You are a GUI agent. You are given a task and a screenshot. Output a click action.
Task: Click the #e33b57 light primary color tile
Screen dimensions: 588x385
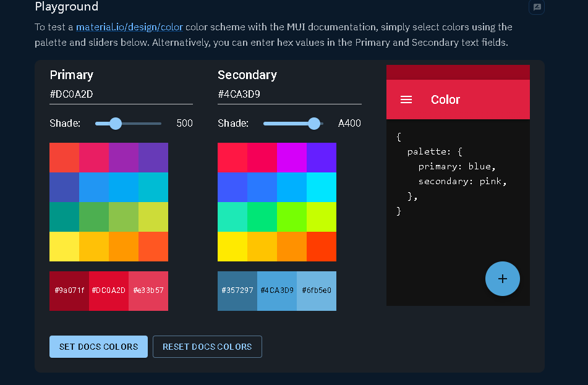point(148,290)
